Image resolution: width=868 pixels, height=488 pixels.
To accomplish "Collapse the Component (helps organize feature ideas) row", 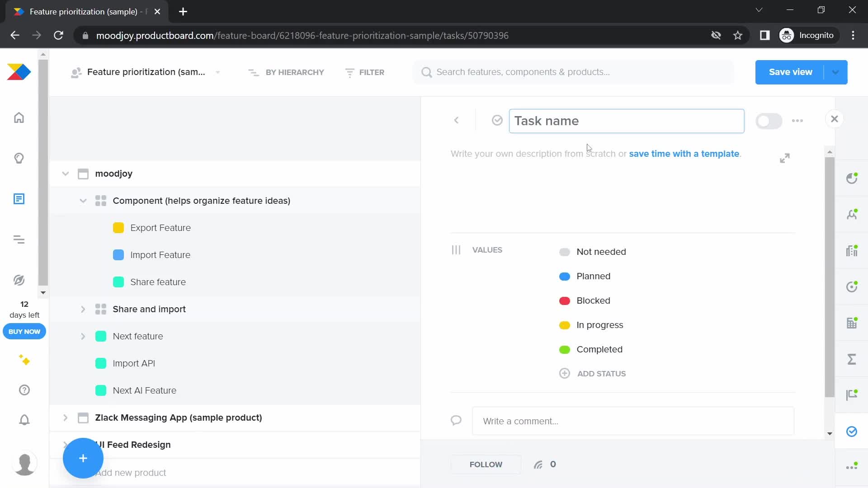I will (x=83, y=201).
